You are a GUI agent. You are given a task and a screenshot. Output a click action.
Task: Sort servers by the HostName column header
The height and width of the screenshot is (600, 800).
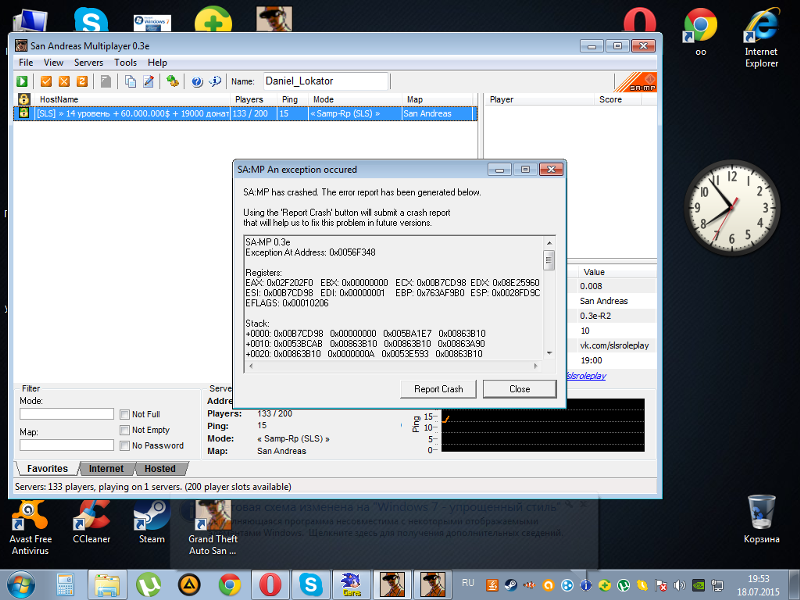(x=133, y=99)
